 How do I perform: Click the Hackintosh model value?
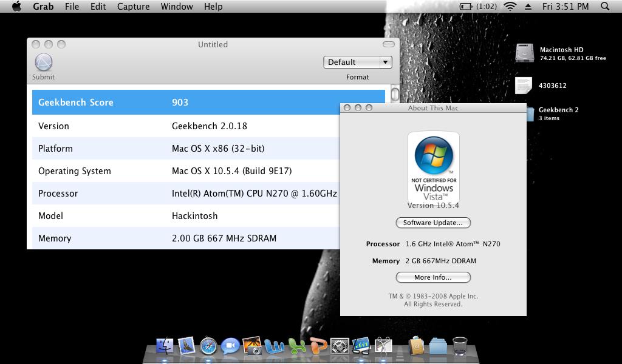195,216
